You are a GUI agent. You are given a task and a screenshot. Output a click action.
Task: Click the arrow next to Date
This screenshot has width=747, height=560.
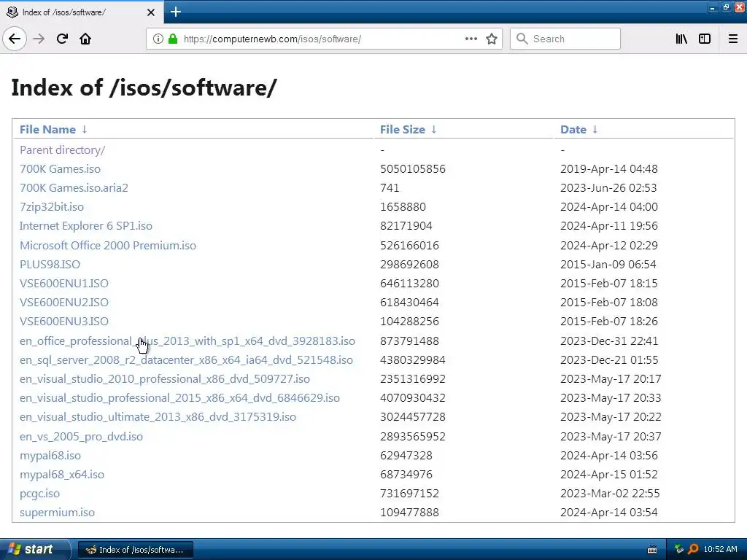pos(595,130)
